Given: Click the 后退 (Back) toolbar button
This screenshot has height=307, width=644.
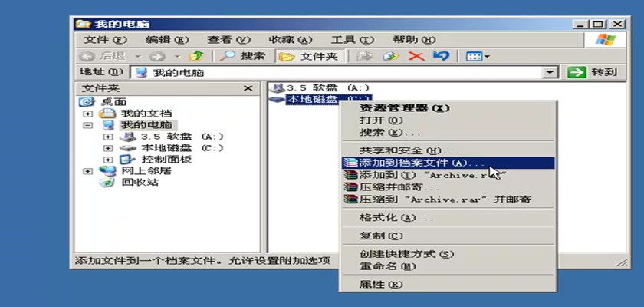Looking at the screenshot, I should click(x=103, y=56).
